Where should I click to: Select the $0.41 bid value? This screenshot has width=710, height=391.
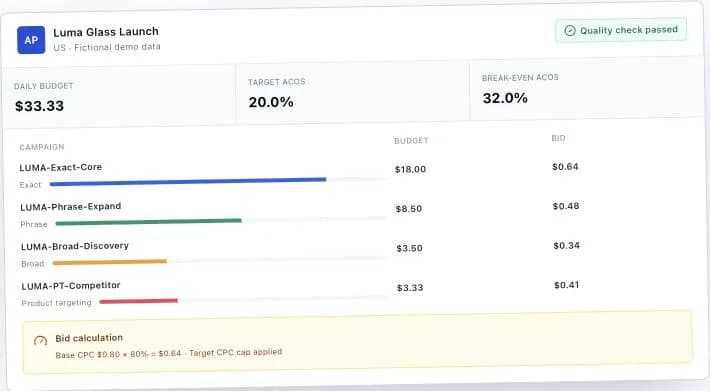coord(566,285)
